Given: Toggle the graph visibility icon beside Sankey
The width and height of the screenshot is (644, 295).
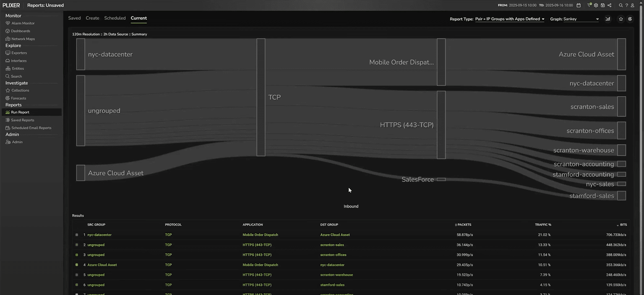Looking at the screenshot, I should [607, 19].
